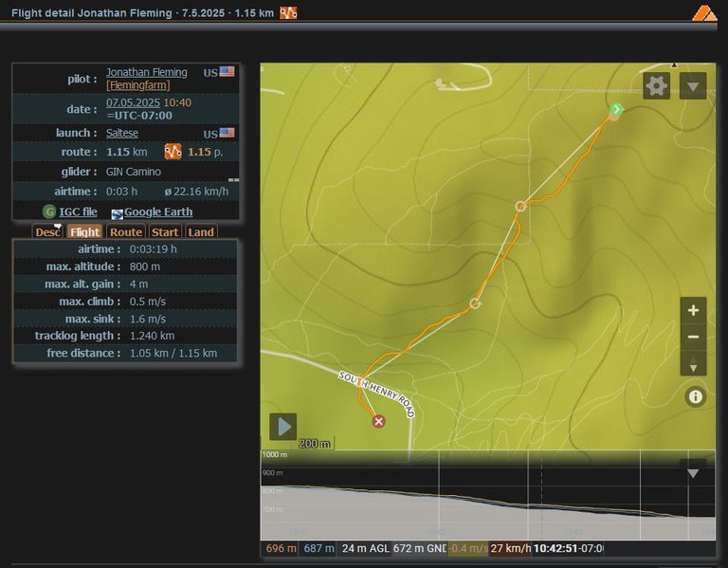Switch to the Route tab
The height and width of the screenshot is (568, 728).
126,231
